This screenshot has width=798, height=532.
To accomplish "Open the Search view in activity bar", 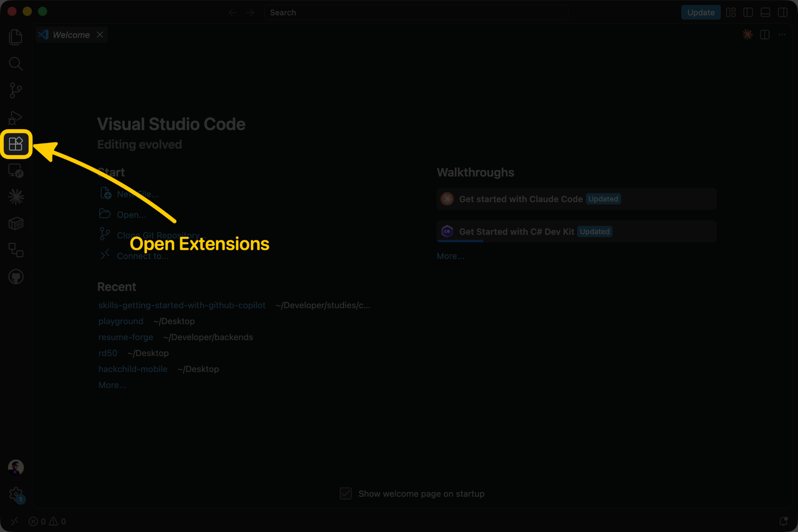I will 16,64.
